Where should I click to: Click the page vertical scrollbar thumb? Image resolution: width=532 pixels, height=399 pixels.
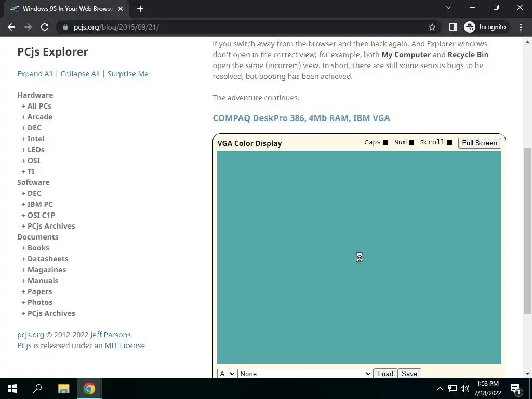527,231
